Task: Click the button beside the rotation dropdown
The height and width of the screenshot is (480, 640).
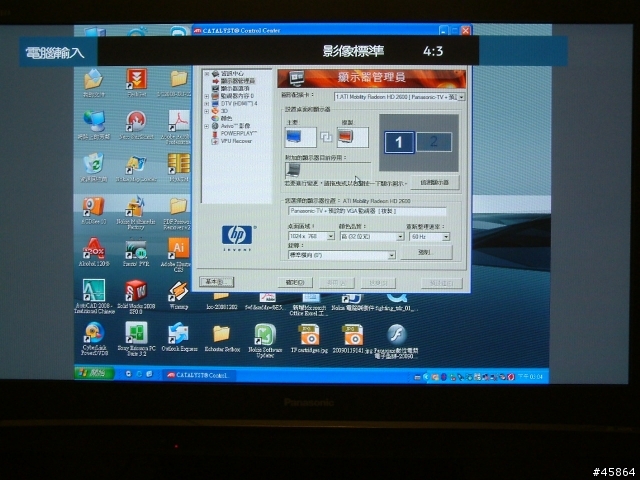Action: [x=426, y=253]
